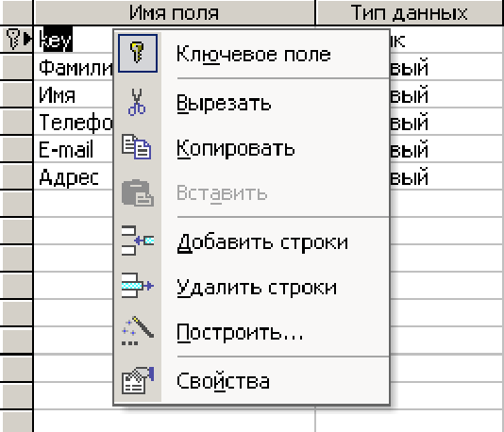The height and width of the screenshot is (432, 504).
Task: Click the Имя поля column header
Action: click(x=174, y=12)
